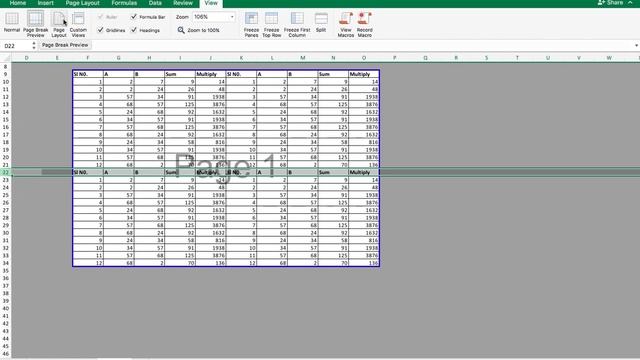This screenshot has height=360, width=640.
Task: Click the Select All corner triangle
Action: 6,58
